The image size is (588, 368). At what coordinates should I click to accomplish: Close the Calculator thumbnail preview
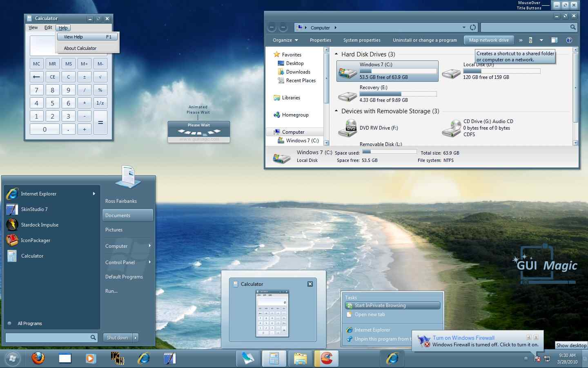coord(310,284)
